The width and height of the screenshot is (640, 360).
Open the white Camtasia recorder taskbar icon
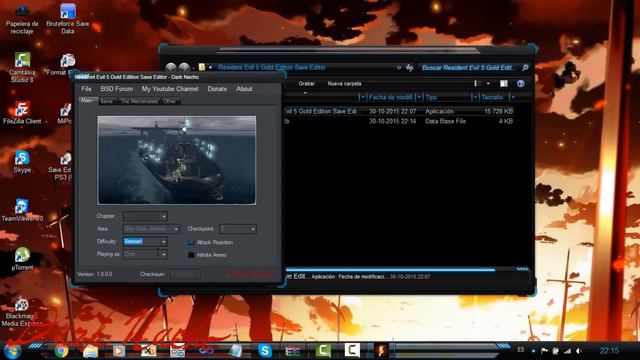[x=352, y=351]
